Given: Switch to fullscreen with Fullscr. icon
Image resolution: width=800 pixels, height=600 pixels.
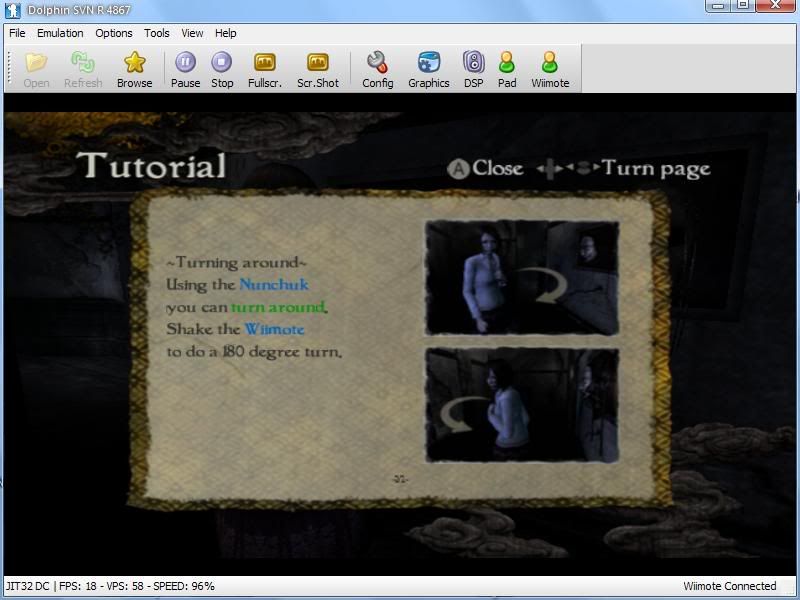Looking at the screenshot, I should (x=265, y=70).
